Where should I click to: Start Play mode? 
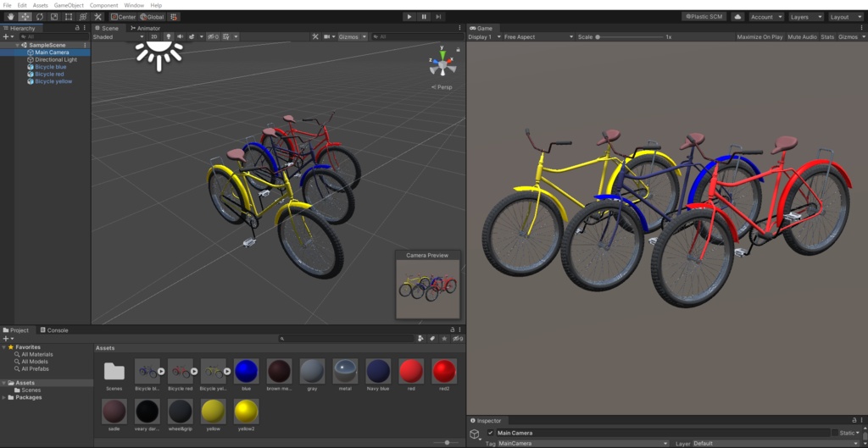point(409,17)
